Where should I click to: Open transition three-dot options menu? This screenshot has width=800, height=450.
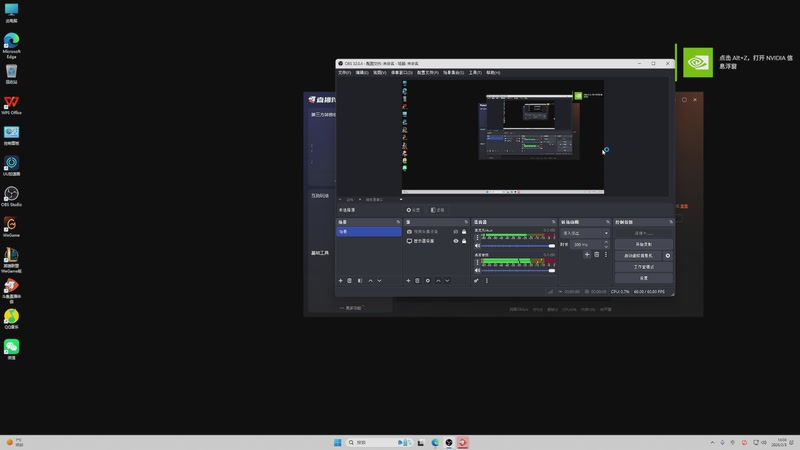tap(606, 255)
